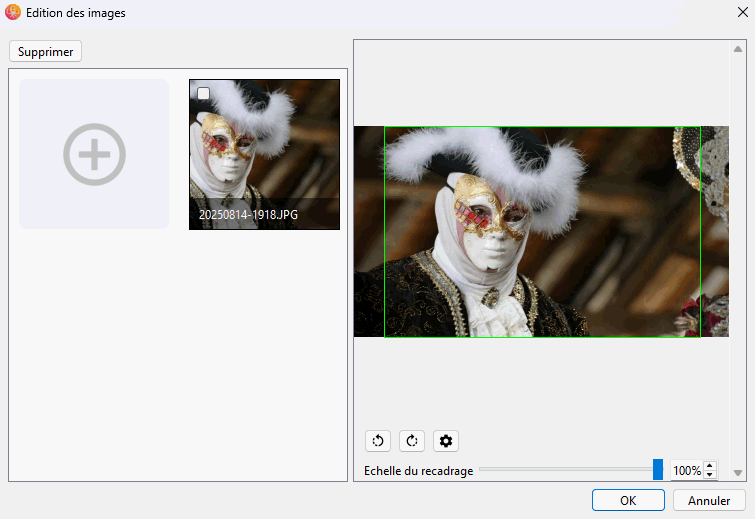Viewport: 755px width, 519px height.
Task: Click the application icon in the title bar
Action: pyautogui.click(x=13, y=13)
